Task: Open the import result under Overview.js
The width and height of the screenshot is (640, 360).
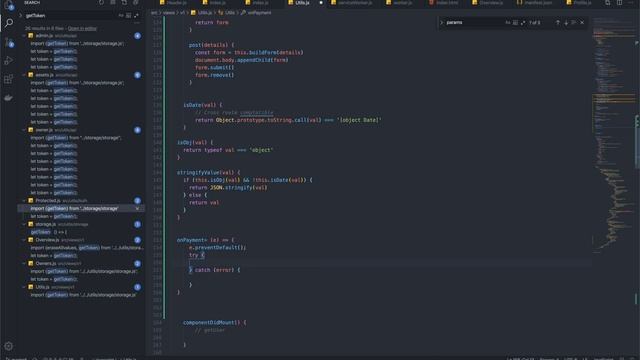Action: pyautogui.click(x=81, y=248)
